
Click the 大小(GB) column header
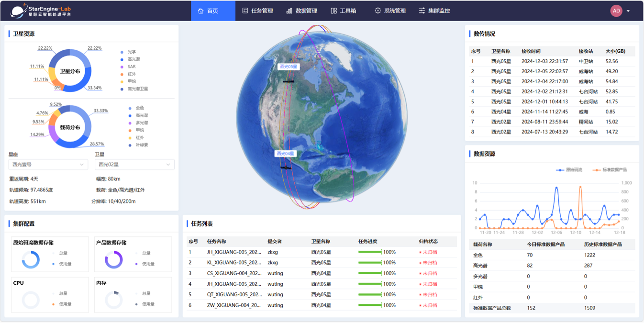click(615, 51)
